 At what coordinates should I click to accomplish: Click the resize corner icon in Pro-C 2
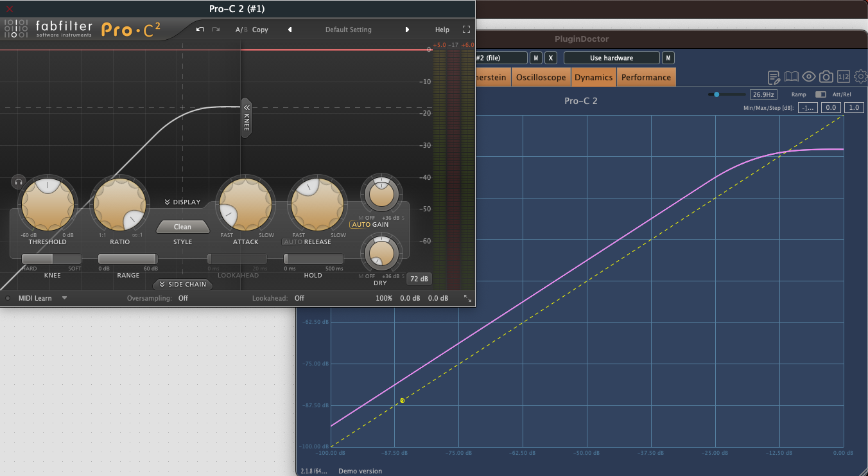467,298
